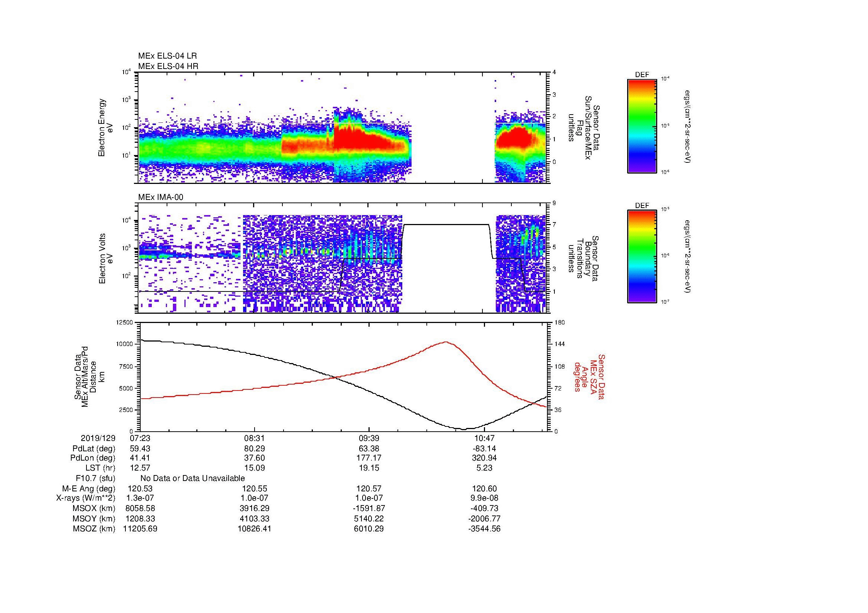Click the flat top of the boundary transition line
The width and height of the screenshot is (868, 613).
[446, 225]
